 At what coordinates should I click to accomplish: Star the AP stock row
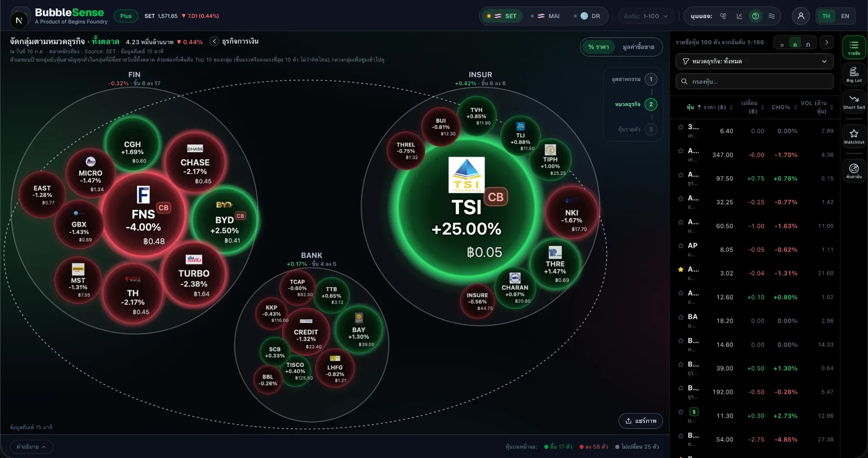point(680,246)
